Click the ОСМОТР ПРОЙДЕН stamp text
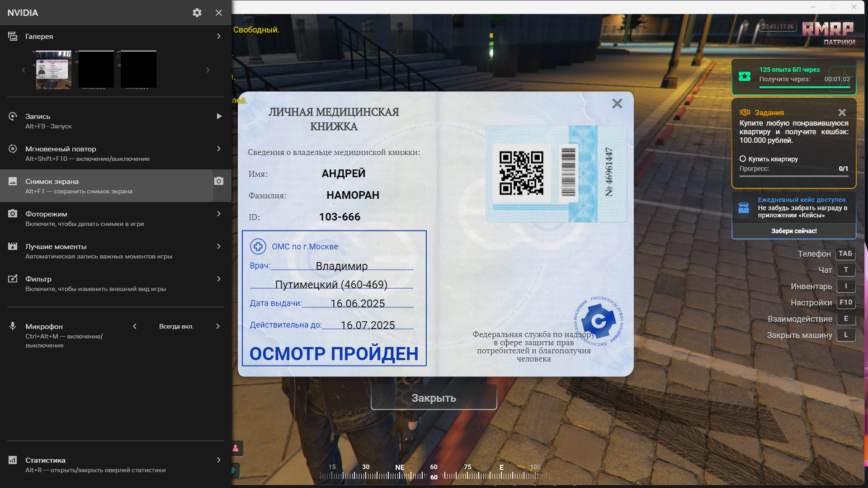This screenshot has height=488, width=868. pyautogui.click(x=334, y=354)
